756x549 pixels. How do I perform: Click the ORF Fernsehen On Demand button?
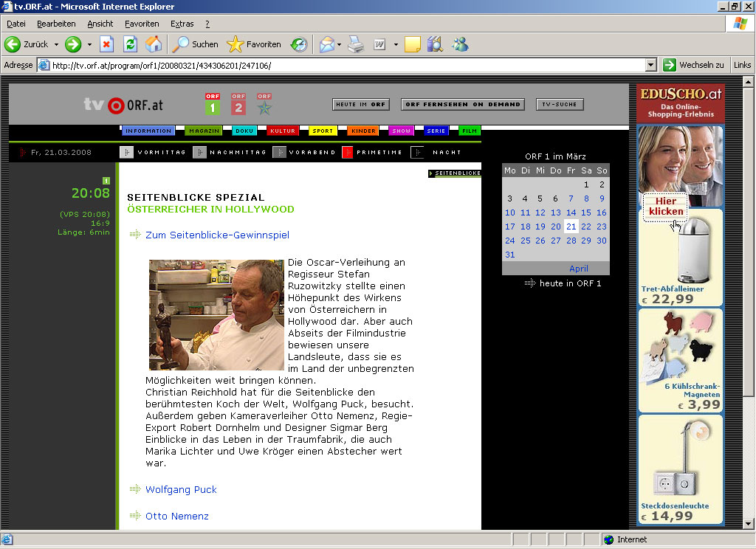[462, 104]
